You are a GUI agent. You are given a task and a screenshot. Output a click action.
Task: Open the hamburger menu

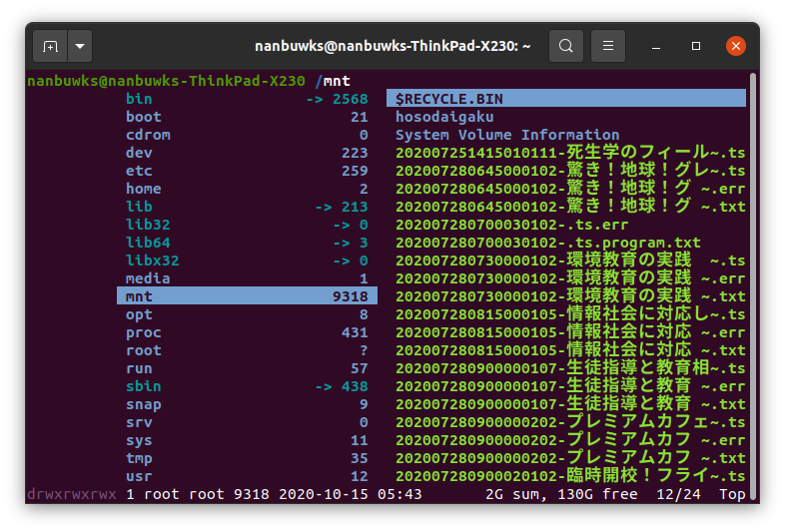608,46
